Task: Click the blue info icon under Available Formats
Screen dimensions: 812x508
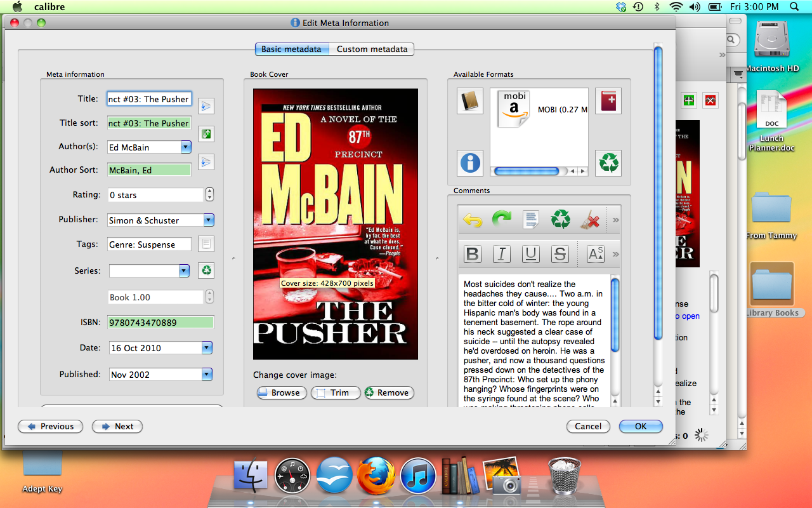Action: 470,163
